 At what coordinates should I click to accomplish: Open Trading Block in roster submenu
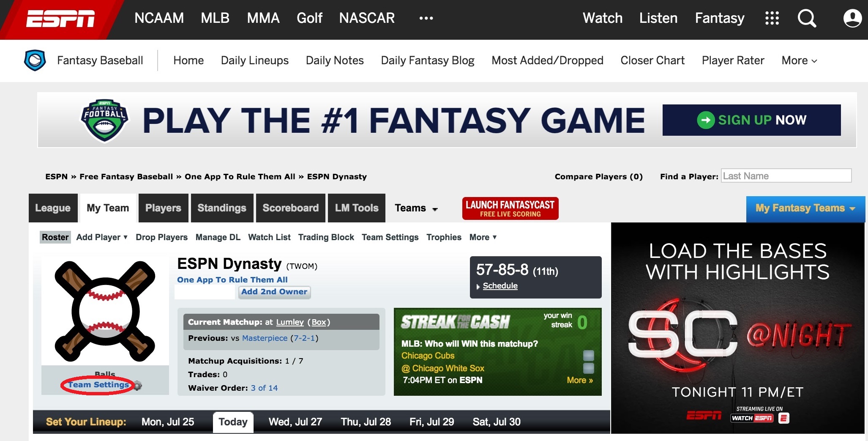[x=326, y=237]
